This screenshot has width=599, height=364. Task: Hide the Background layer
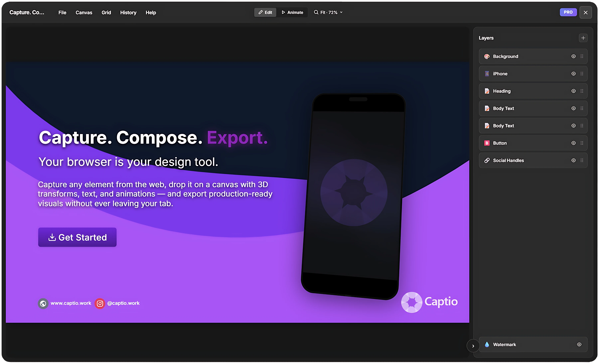[573, 56]
